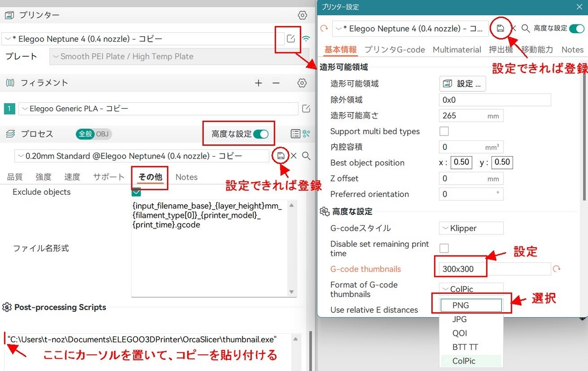Open the process settings list view icon
588x371 pixels.
click(295, 134)
